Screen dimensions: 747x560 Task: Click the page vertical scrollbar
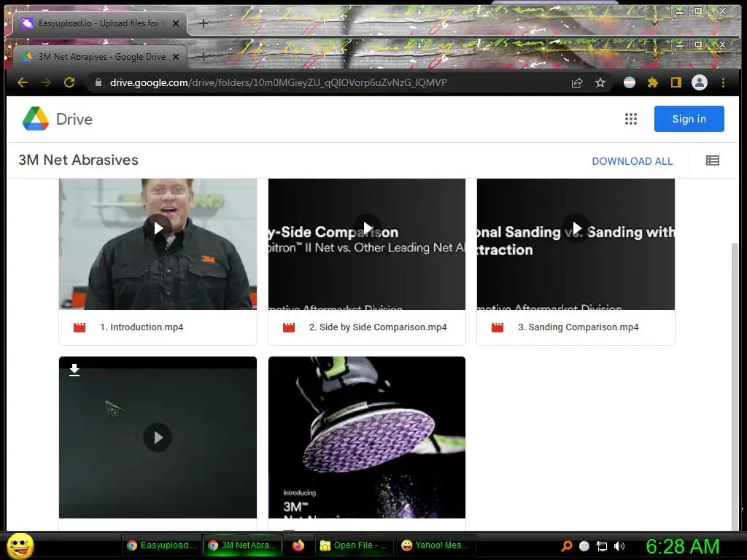pyautogui.click(x=736, y=386)
